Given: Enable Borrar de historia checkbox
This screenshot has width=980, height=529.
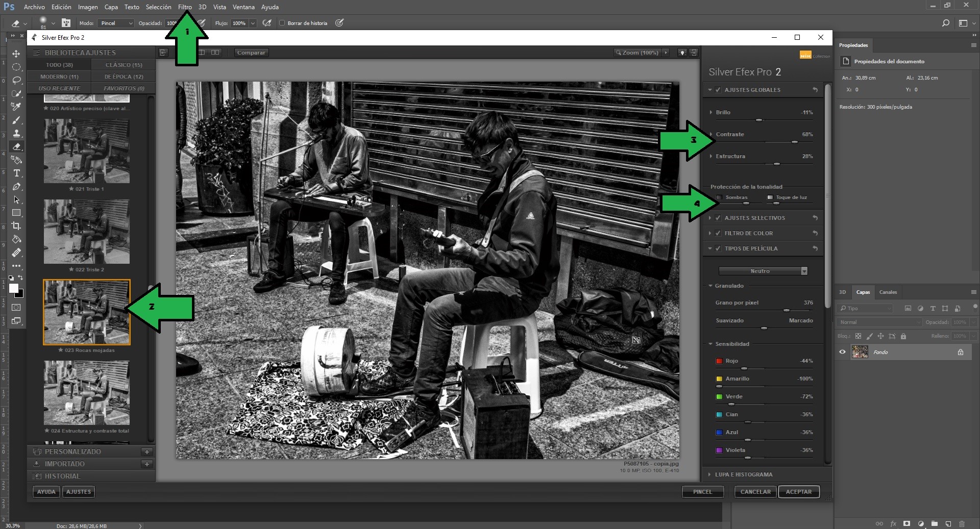Looking at the screenshot, I should [282, 23].
